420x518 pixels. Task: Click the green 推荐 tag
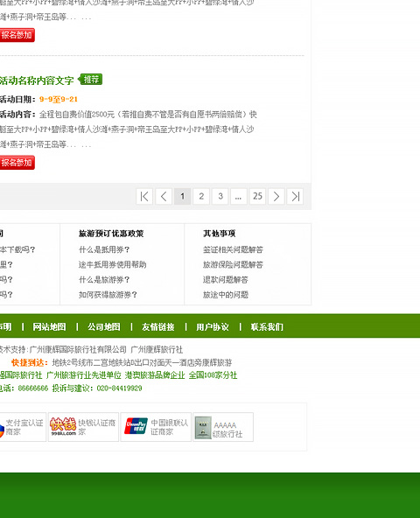pos(90,80)
